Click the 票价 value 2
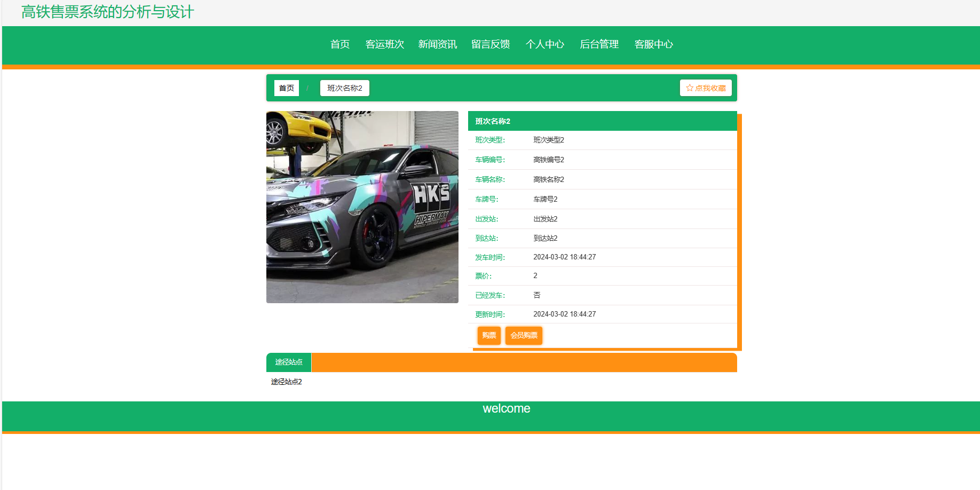The width and height of the screenshot is (980, 490). click(535, 275)
